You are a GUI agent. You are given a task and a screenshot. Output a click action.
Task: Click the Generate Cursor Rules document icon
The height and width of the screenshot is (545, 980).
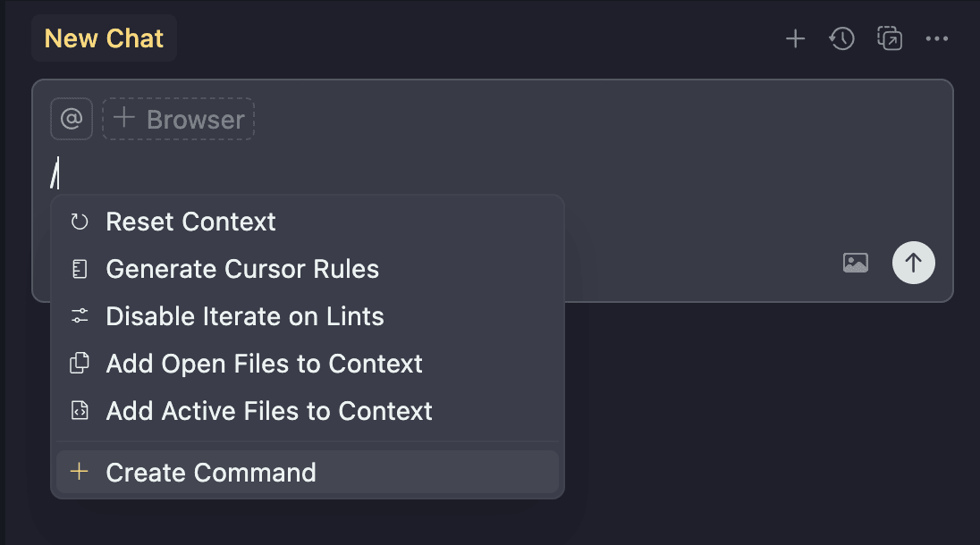point(80,268)
